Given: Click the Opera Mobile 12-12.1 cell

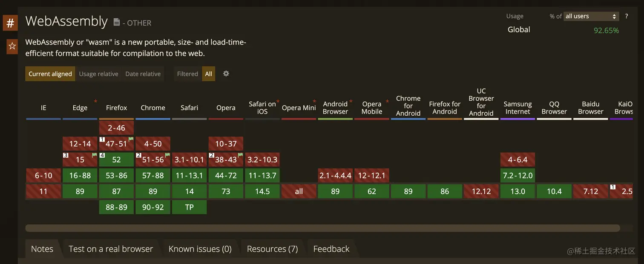Looking at the screenshot, I should tap(372, 176).
